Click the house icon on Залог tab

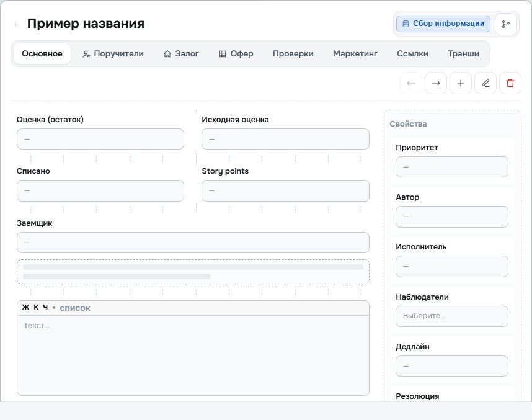coord(167,54)
